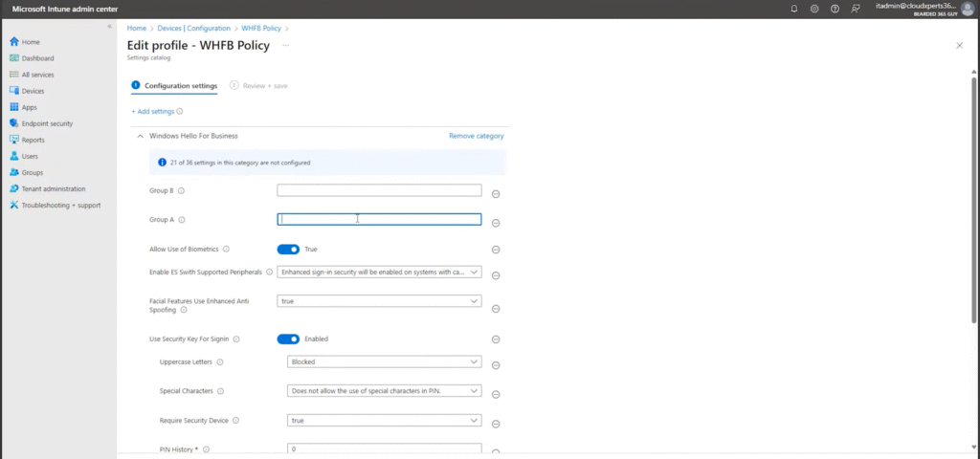The height and width of the screenshot is (459, 980).
Task: Show info for Require Security Device
Action: (x=235, y=421)
